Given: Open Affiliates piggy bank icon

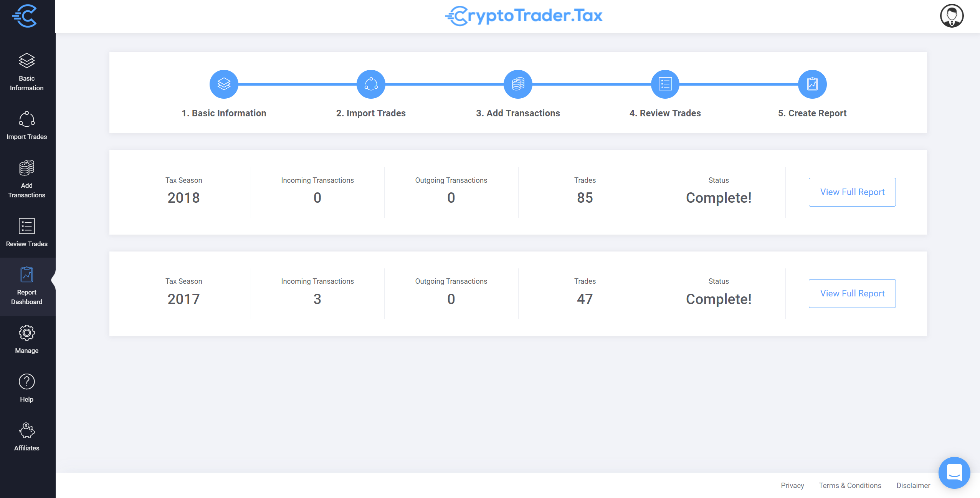Looking at the screenshot, I should point(26,430).
